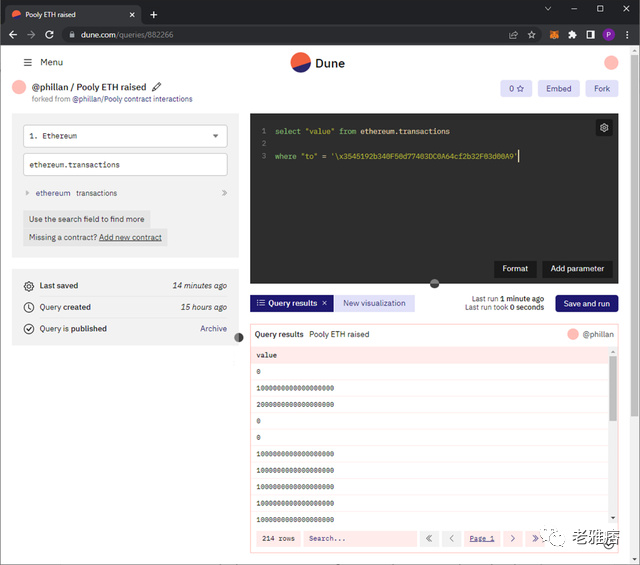Fork this query

pos(602,89)
